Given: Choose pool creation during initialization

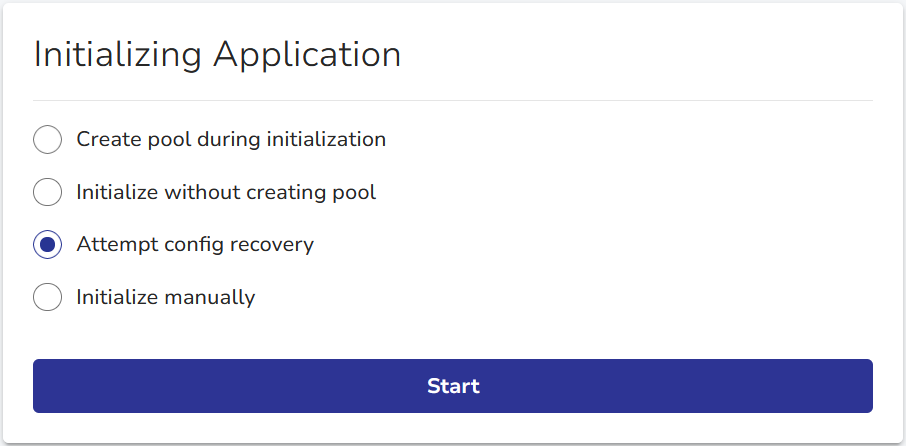Looking at the screenshot, I should (x=48, y=140).
